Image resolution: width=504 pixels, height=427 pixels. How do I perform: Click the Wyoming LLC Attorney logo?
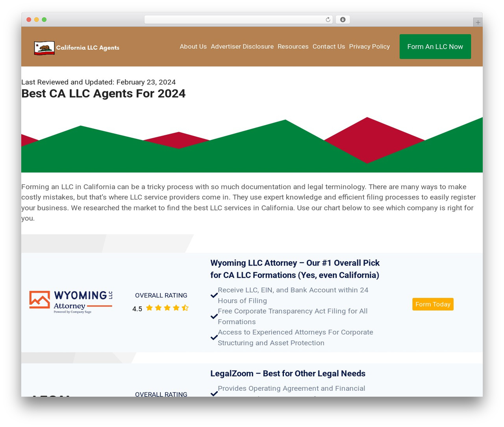tap(71, 302)
